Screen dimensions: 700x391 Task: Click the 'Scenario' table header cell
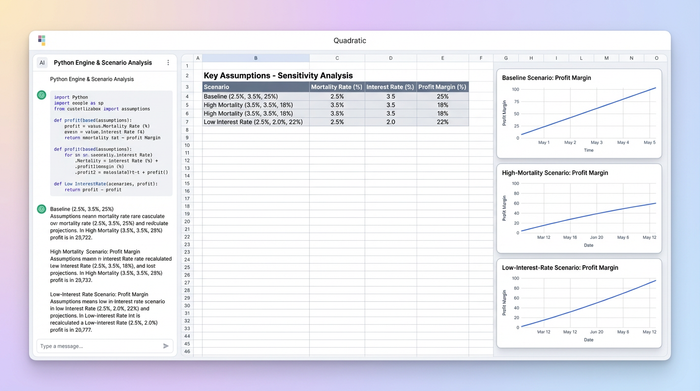tap(256, 87)
